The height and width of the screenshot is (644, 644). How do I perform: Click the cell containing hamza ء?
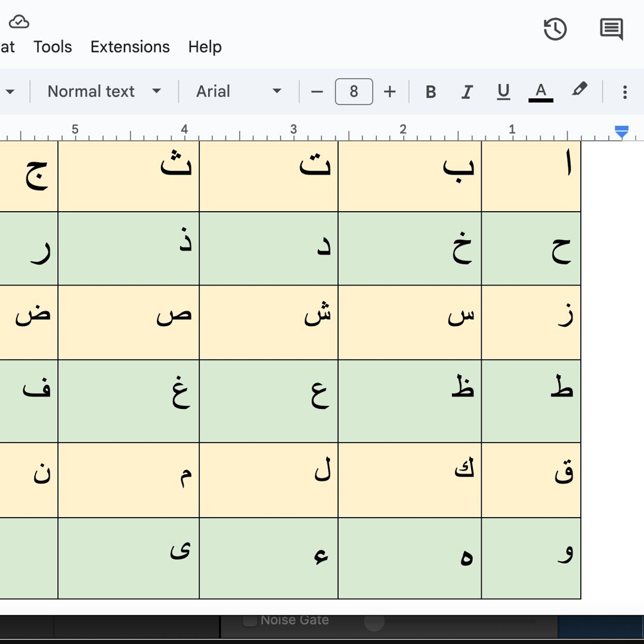[x=268, y=558]
